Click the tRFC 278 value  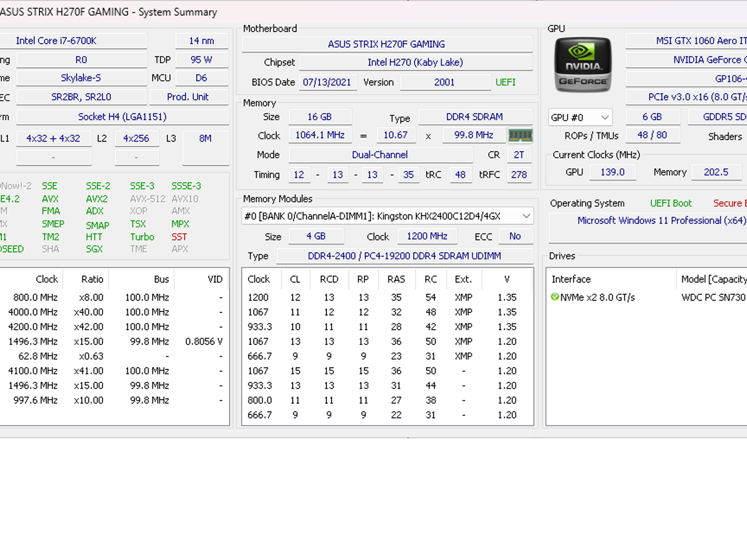pyautogui.click(x=519, y=175)
